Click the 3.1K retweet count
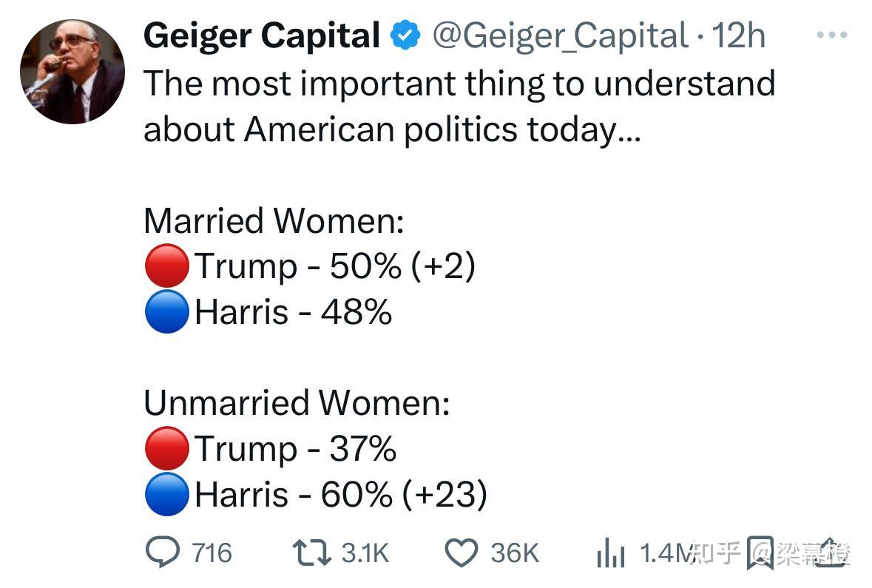Image resolution: width=872 pixels, height=588 pixels. point(365,553)
